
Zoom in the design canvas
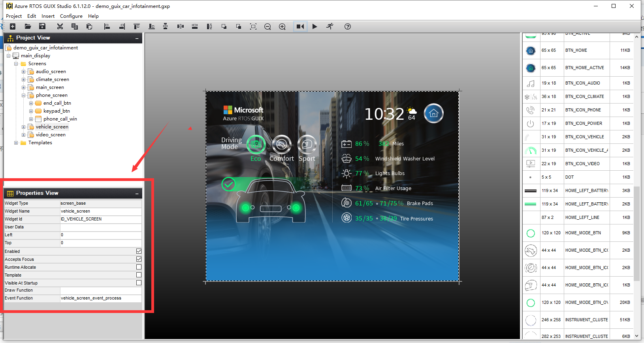point(282,26)
